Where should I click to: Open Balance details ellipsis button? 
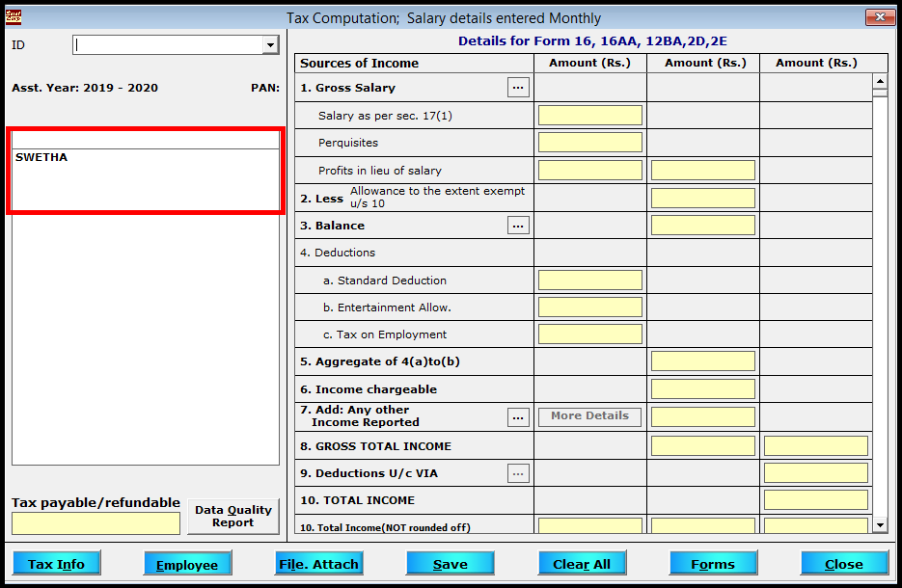(518, 226)
